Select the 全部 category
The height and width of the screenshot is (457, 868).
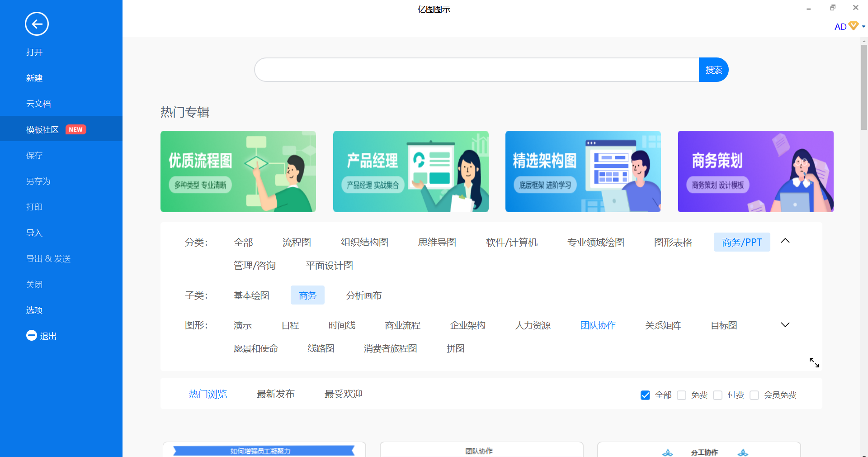point(243,243)
